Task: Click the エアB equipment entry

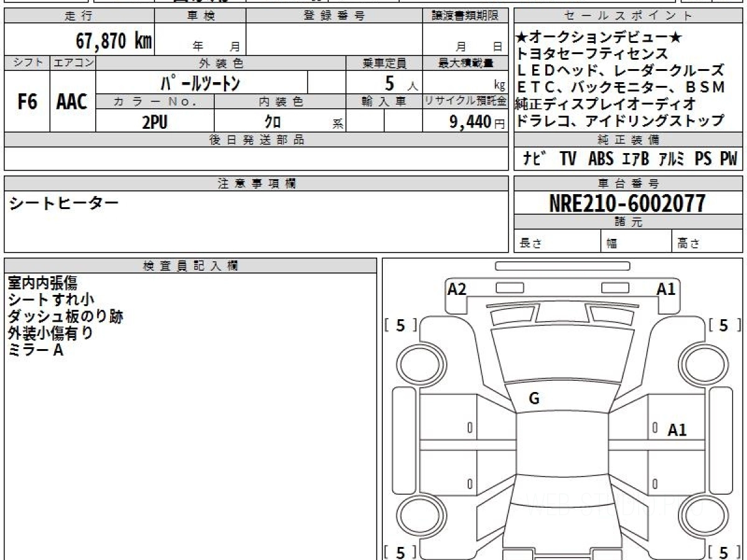Action: tap(635, 159)
